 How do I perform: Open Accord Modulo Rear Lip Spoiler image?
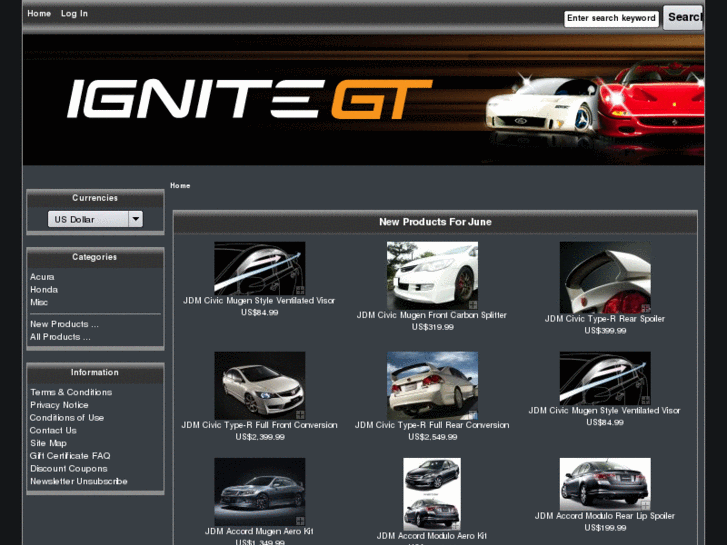(x=605, y=484)
